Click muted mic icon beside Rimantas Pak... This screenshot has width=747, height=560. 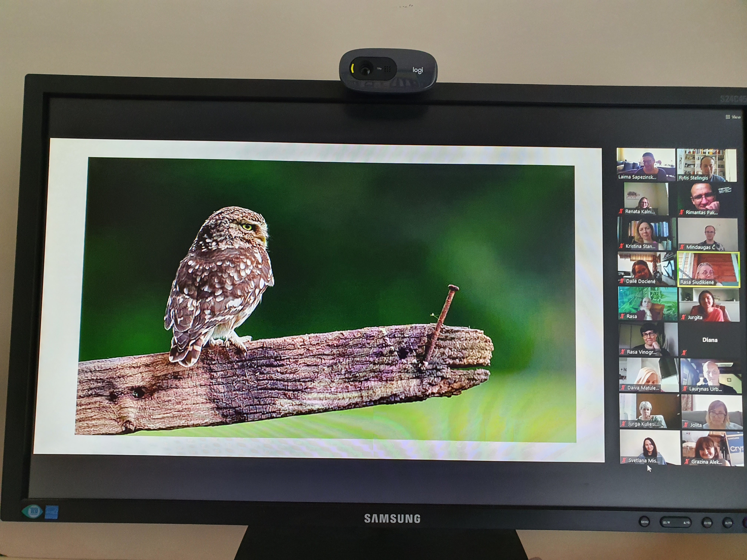pyautogui.click(x=682, y=212)
